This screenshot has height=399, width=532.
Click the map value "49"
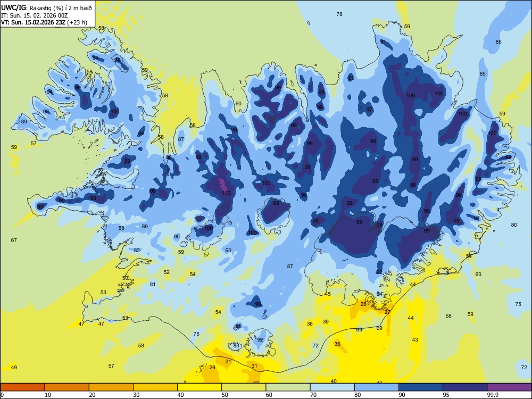14,368
